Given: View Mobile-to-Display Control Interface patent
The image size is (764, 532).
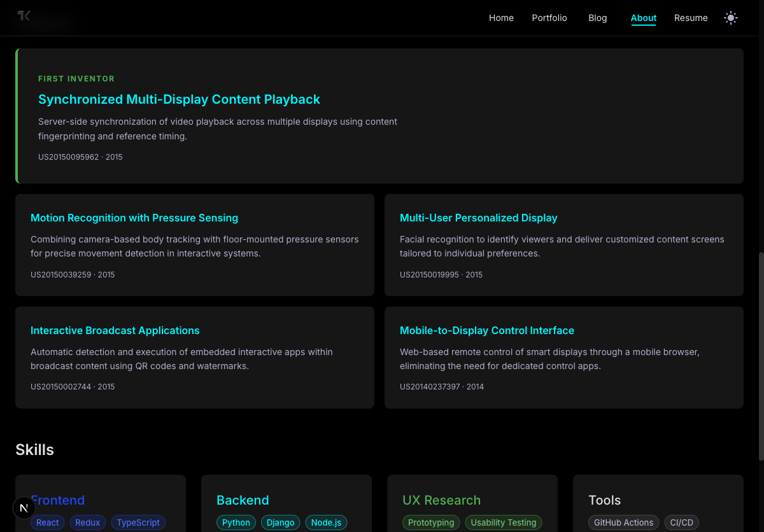Looking at the screenshot, I should tap(486, 330).
